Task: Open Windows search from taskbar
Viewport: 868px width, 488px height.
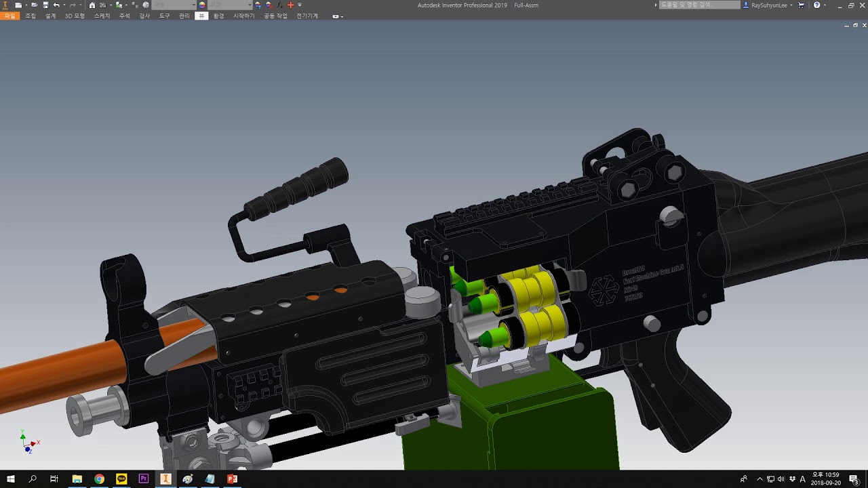Action: 33,479
